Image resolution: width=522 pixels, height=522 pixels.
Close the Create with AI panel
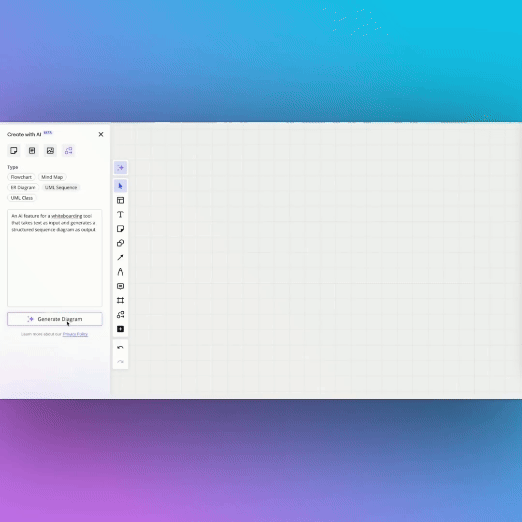(x=101, y=134)
